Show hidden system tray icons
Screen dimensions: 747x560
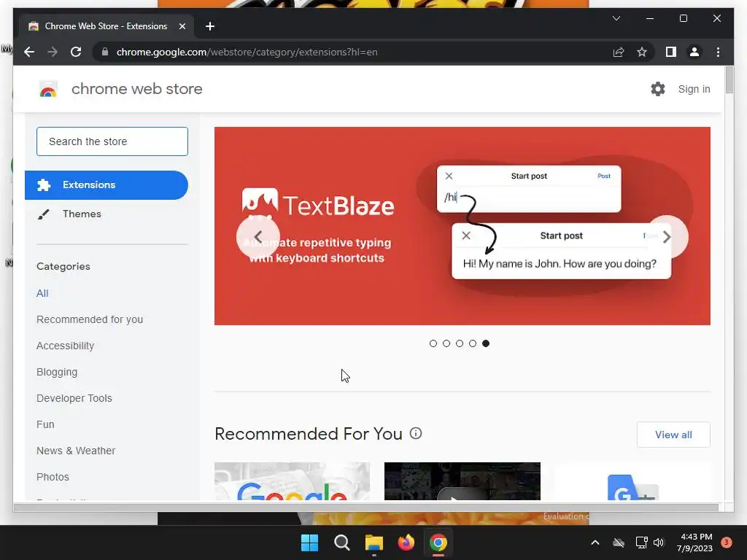[595, 542]
